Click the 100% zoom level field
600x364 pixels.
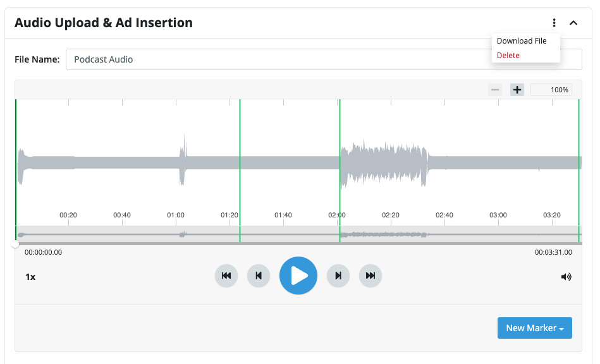click(551, 90)
